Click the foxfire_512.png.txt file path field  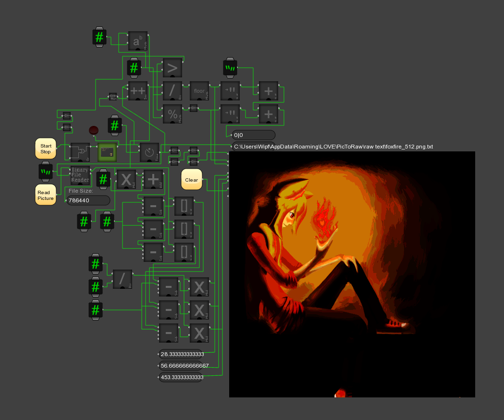pyautogui.click(x=333, y=146)
